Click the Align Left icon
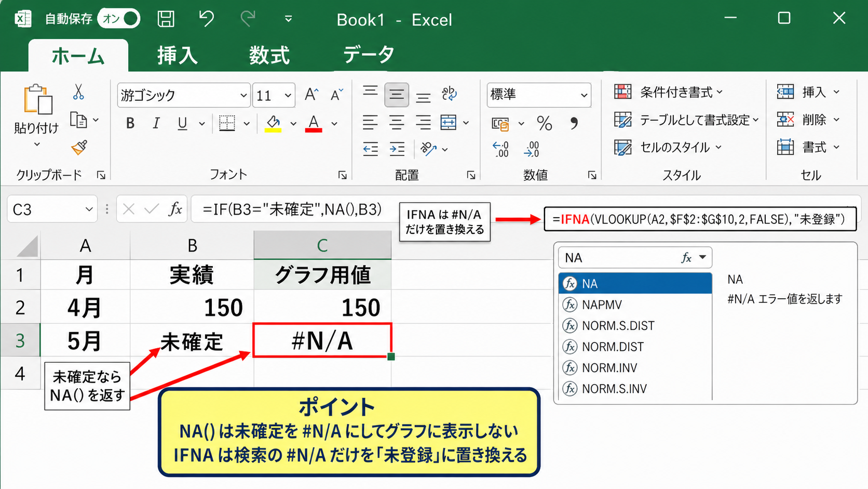868x489 pixels. 370,123
